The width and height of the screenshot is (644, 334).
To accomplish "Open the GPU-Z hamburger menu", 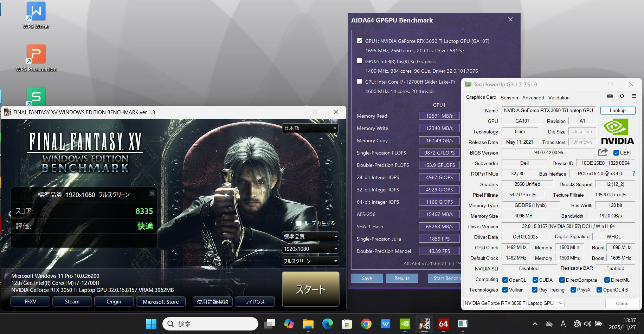I will 634,96.
